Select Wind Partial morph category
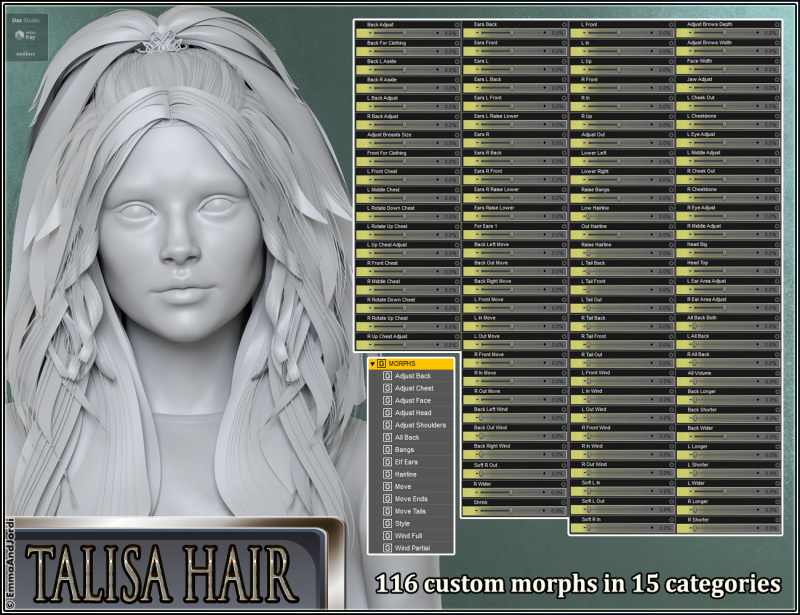The image size is (800, 615). pyautogui.click(x=412, y=548)
